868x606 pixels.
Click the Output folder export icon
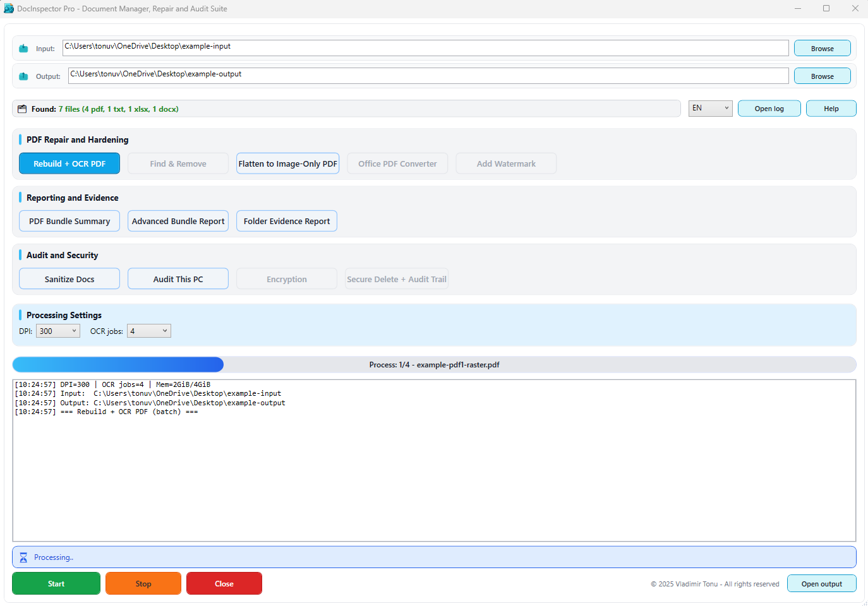[23, 76]
